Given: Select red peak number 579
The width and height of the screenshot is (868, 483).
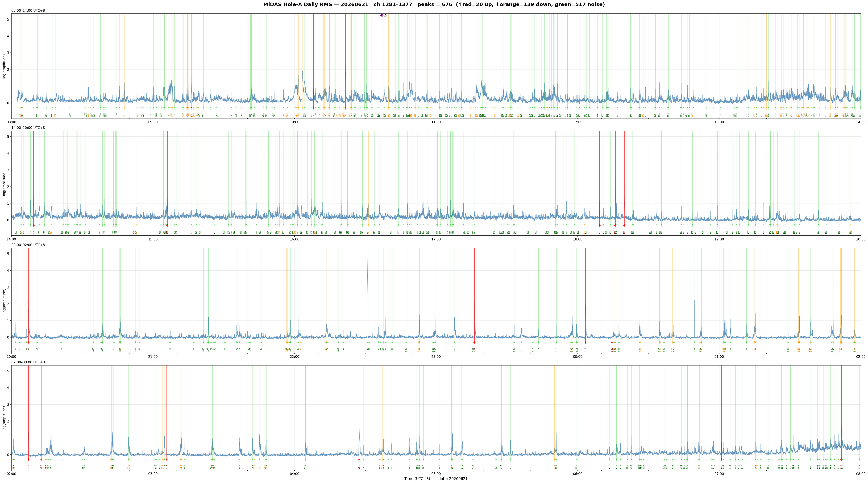Looking at the screenshot, I should pos(167,467).
